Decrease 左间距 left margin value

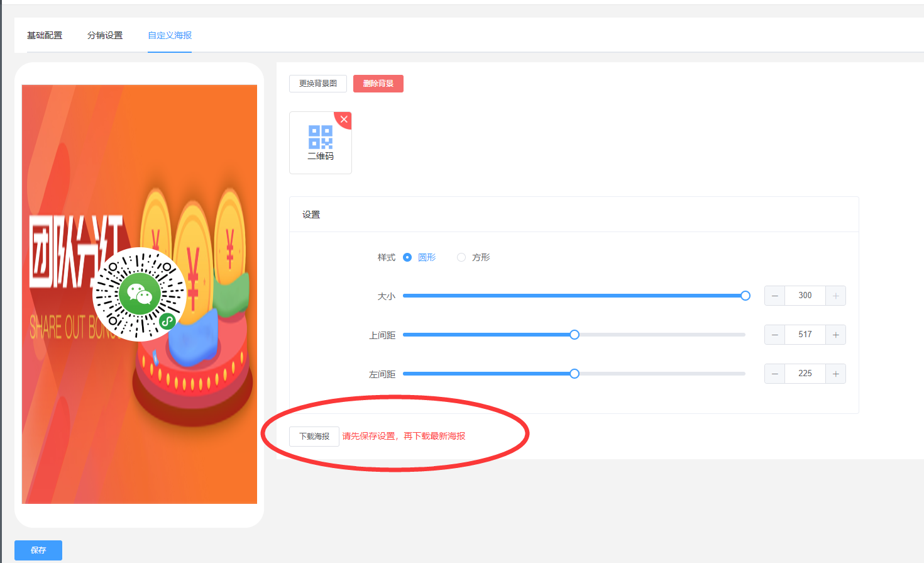774,374
